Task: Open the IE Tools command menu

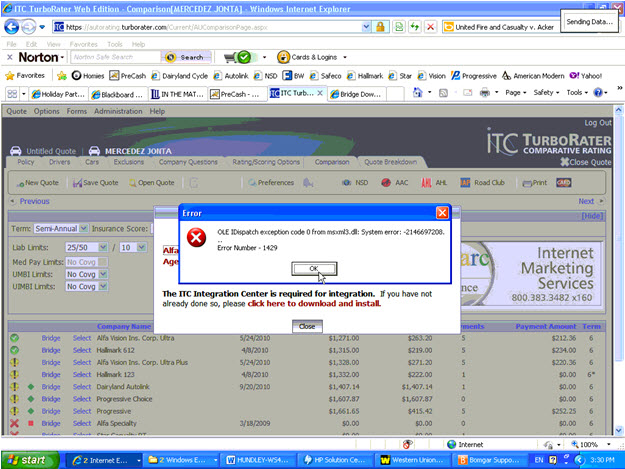Action: coord(577,93)
